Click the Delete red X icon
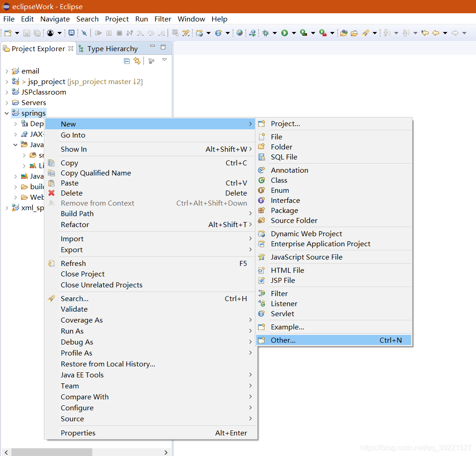This screenshot has height=456, width=476. click(52, 193)
